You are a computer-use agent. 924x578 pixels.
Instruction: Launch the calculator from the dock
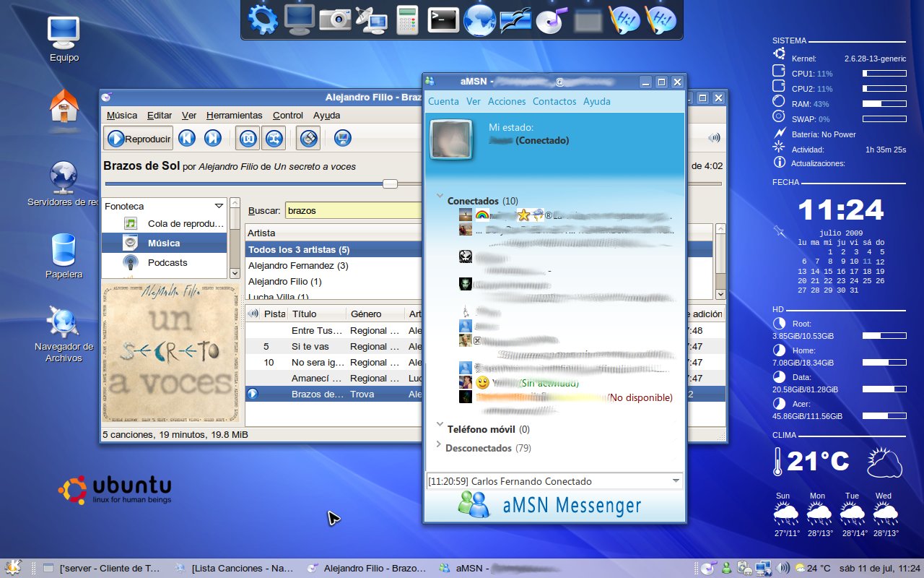point(407,20)
